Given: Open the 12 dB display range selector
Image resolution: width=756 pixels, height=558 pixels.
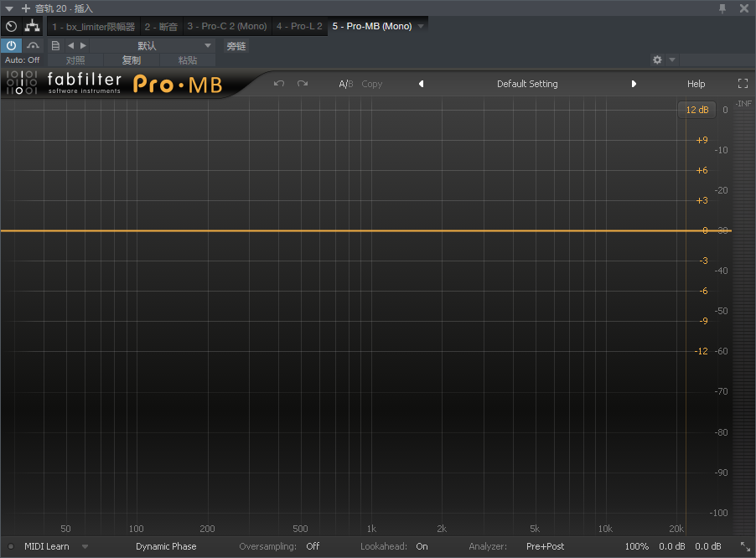Looking at the screenshot, I should 697,110.
